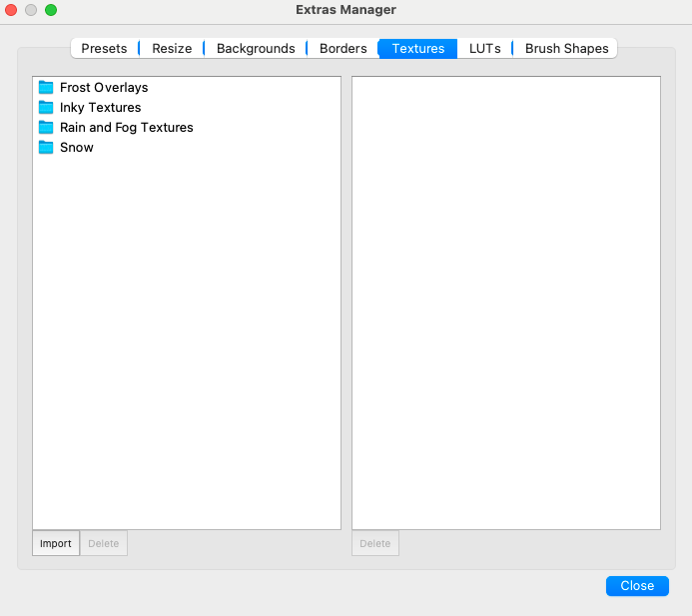This screenshot has width=692, height=616.
Task: Click the green zoom window button
Action: click(x=51, y=10)
